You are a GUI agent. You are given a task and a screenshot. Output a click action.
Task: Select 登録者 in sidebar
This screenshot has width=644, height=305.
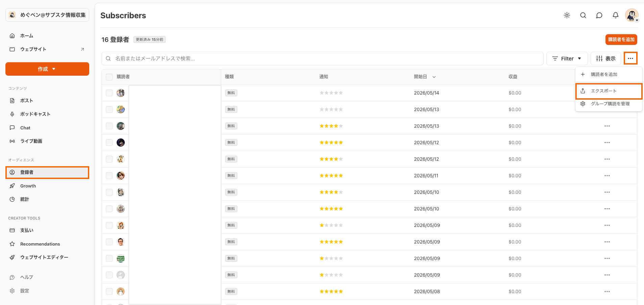(x=47, y=172)
